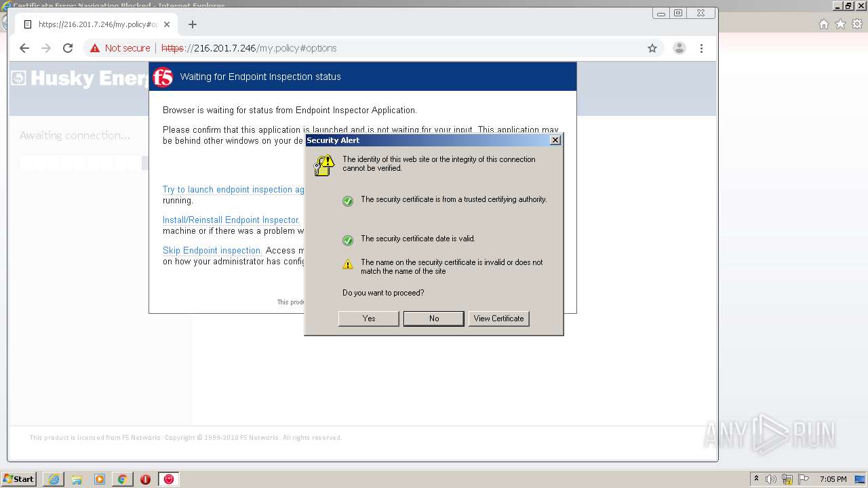Open the Opera taskbar icon

tap(145, 479)
